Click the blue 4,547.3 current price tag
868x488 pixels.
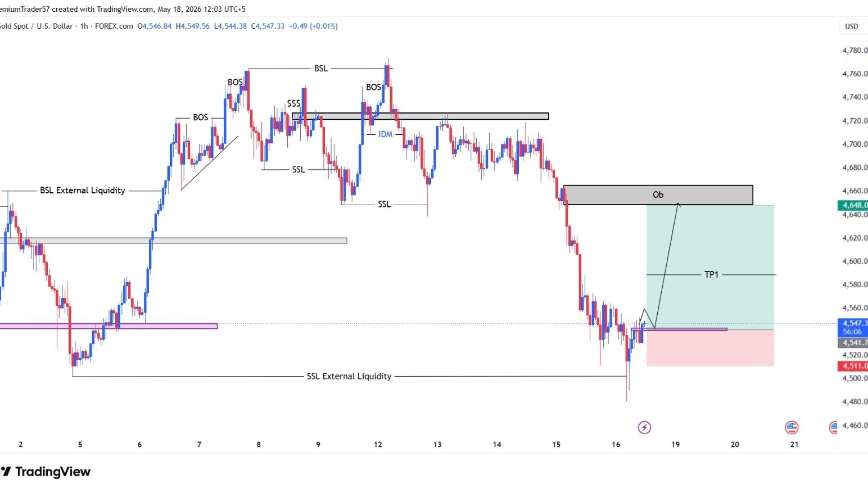(852, 327)
